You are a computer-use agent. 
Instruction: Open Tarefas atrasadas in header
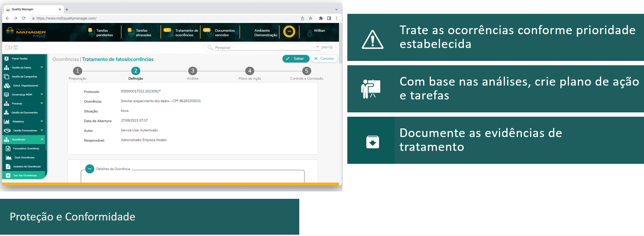point(130,33)
